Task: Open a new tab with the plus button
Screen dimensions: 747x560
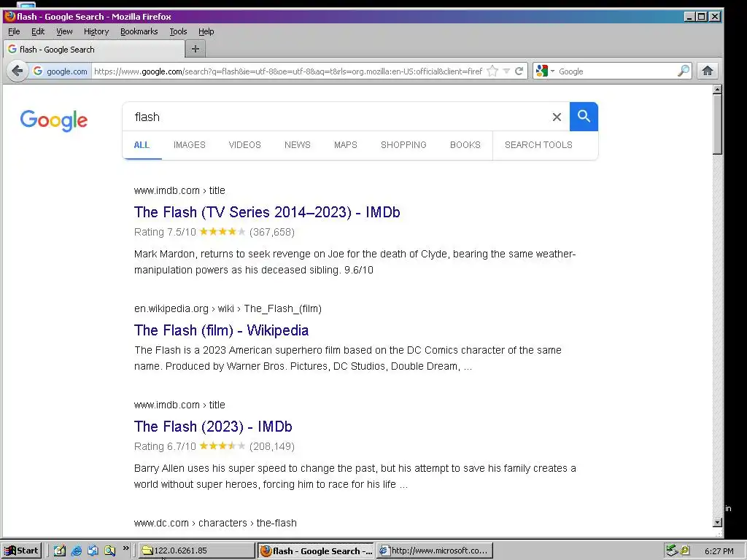Action: click(196, 49)
